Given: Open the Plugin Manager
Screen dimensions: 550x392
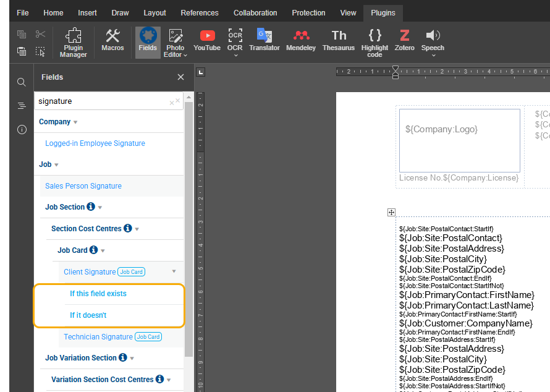Looking at the screenshot, I should click(74, 43).
